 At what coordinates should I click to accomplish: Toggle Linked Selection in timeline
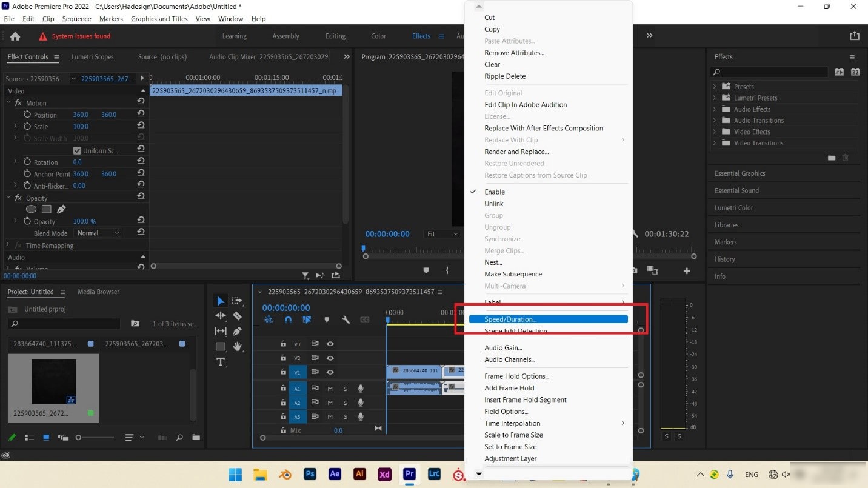tap(307, 319)
